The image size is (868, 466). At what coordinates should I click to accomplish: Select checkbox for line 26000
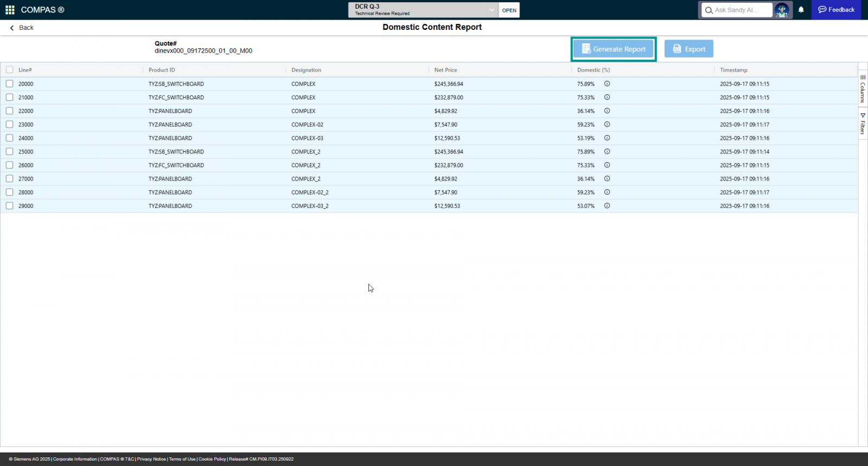(9, 165)
